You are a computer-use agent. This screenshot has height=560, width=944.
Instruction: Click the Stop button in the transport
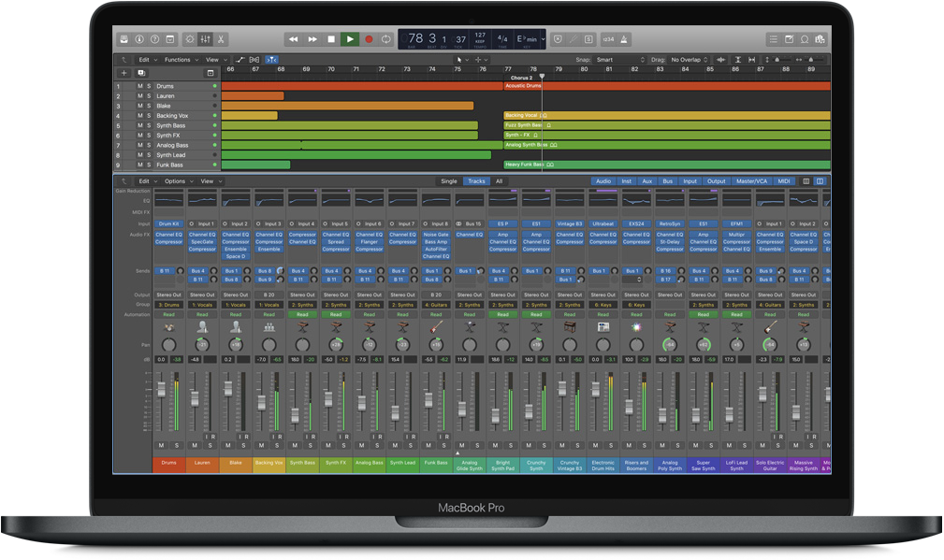point(330,39)
